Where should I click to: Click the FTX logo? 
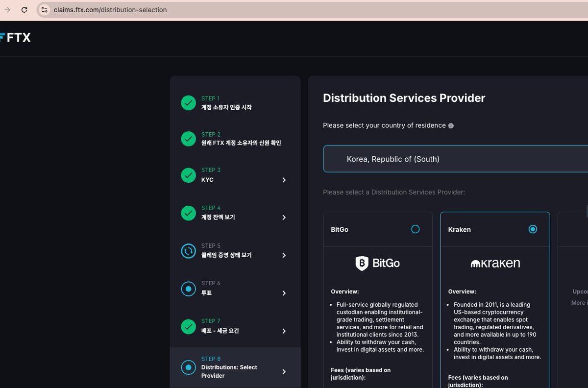coord(15,37)
